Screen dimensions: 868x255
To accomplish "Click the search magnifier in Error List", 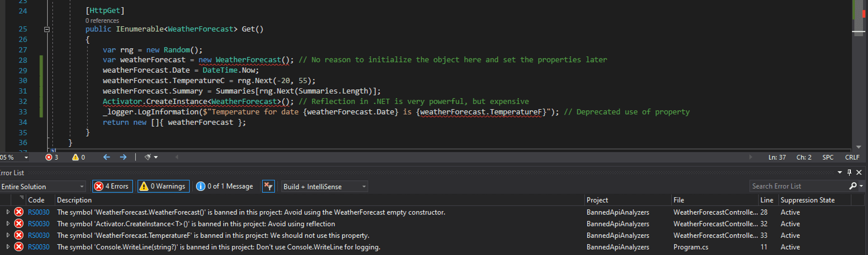I will 853,186.
